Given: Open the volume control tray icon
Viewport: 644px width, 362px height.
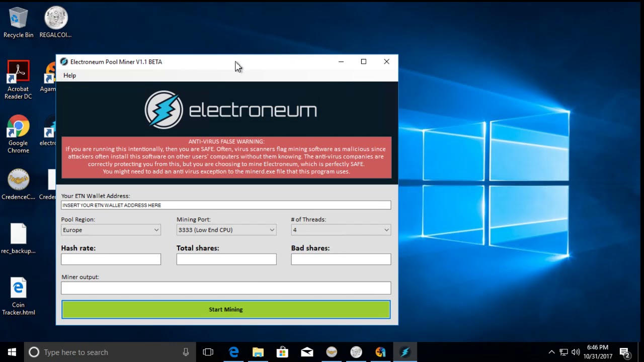Looking at the screenshot, I should point(576,352).
